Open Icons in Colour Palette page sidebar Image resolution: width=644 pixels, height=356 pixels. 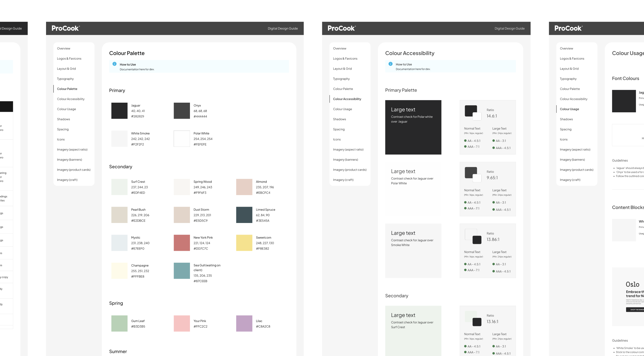(61, 140)
